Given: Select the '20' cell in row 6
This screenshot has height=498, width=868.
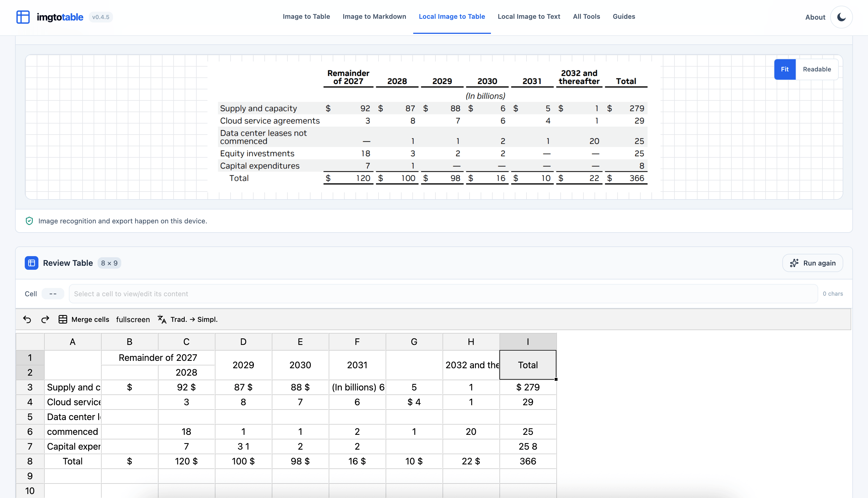Looking at the screenshot, I should pos(471,431).
